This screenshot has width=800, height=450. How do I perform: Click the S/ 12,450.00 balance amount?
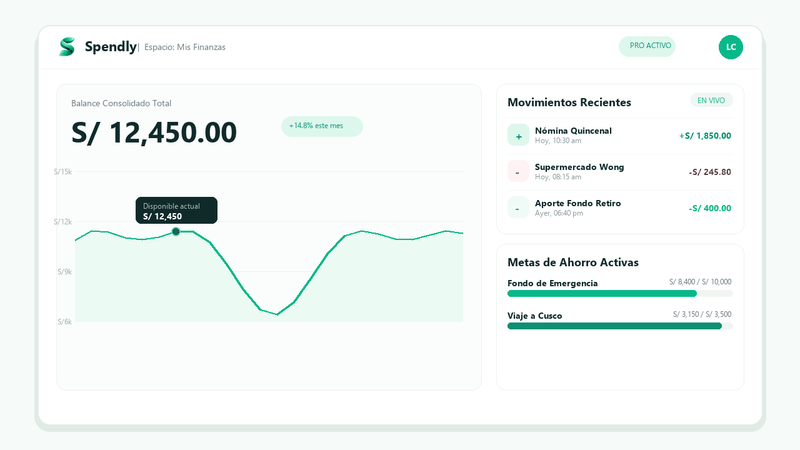(154, 133)
